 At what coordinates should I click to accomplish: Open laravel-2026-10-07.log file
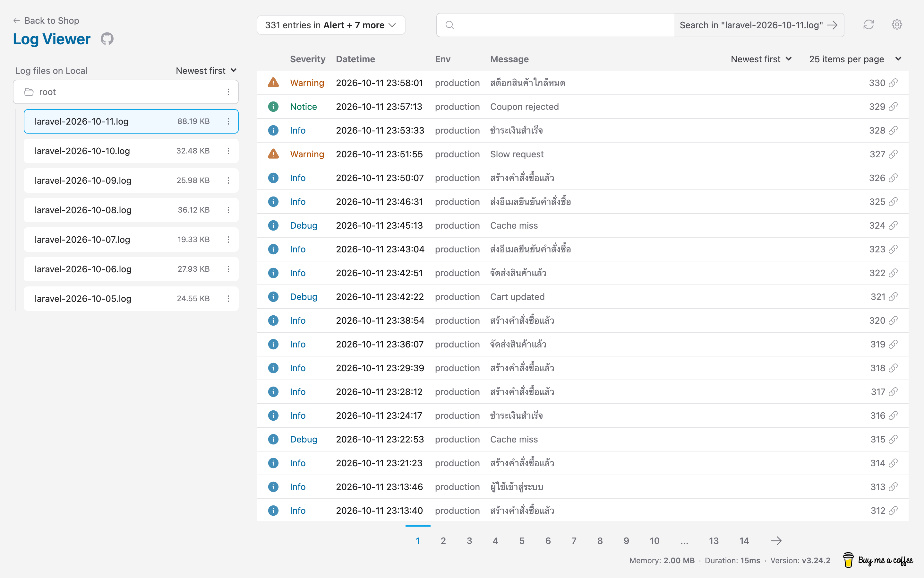(131, 239)
